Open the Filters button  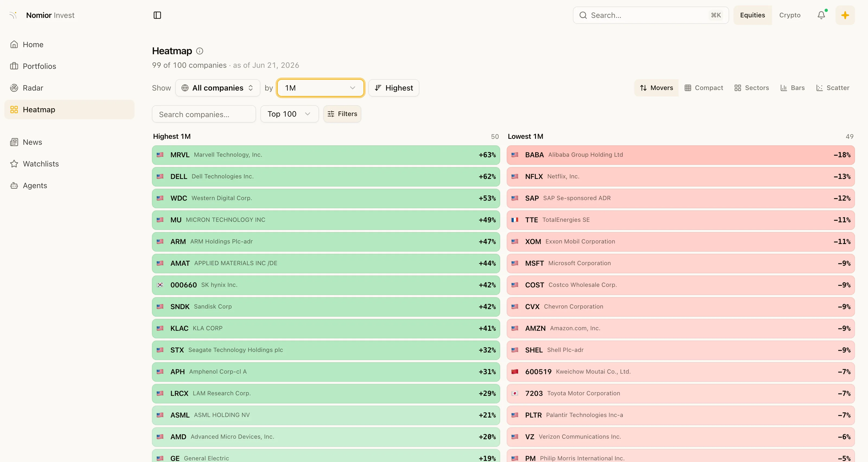(x=342, y=114)
